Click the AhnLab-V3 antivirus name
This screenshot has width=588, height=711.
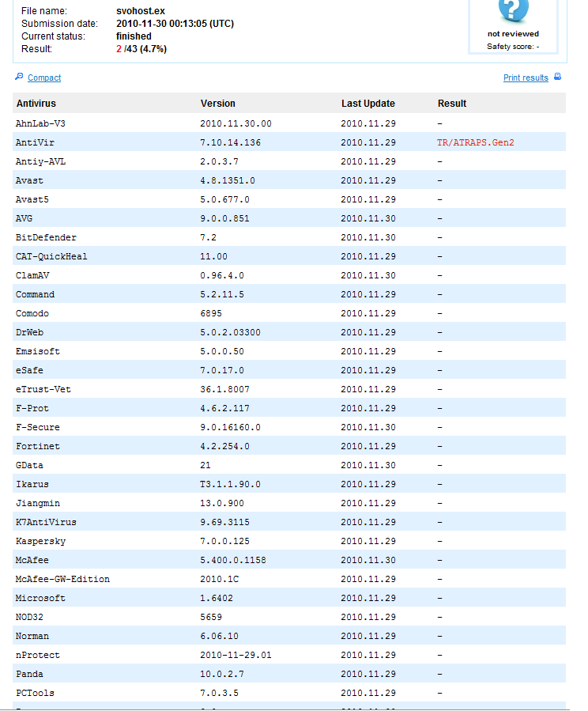pyautogui.click(x=40, y=123)
